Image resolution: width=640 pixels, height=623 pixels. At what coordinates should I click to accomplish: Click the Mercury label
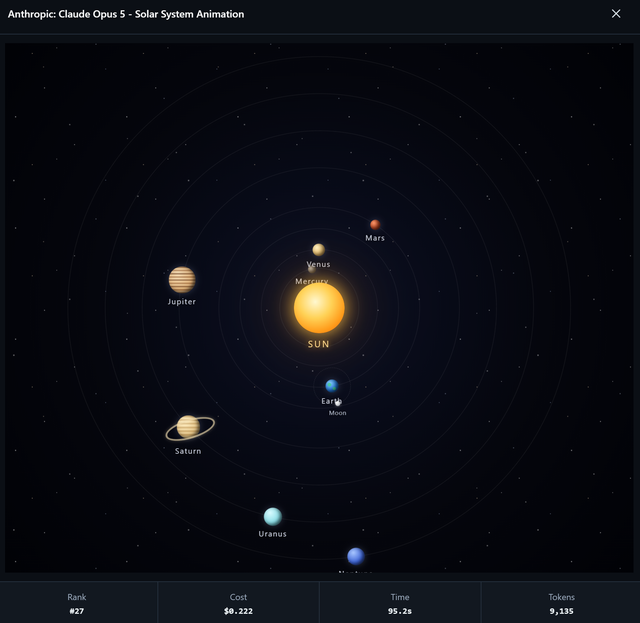[312, 281]
